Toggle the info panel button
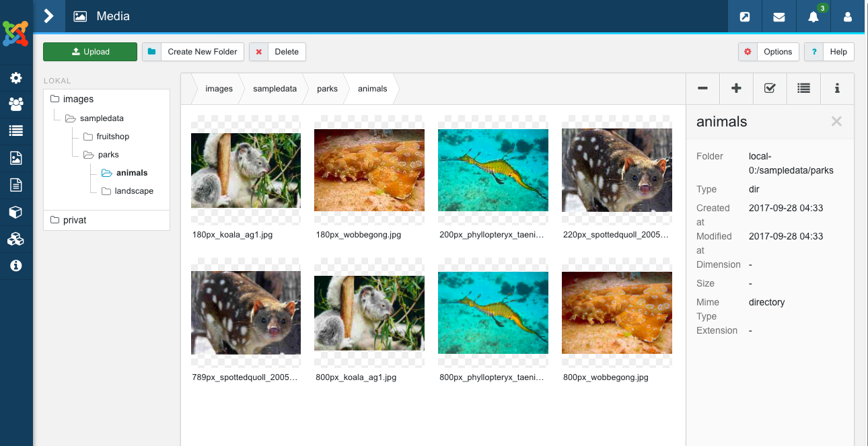Screen dimensions: 868x446 coord(837,88)
